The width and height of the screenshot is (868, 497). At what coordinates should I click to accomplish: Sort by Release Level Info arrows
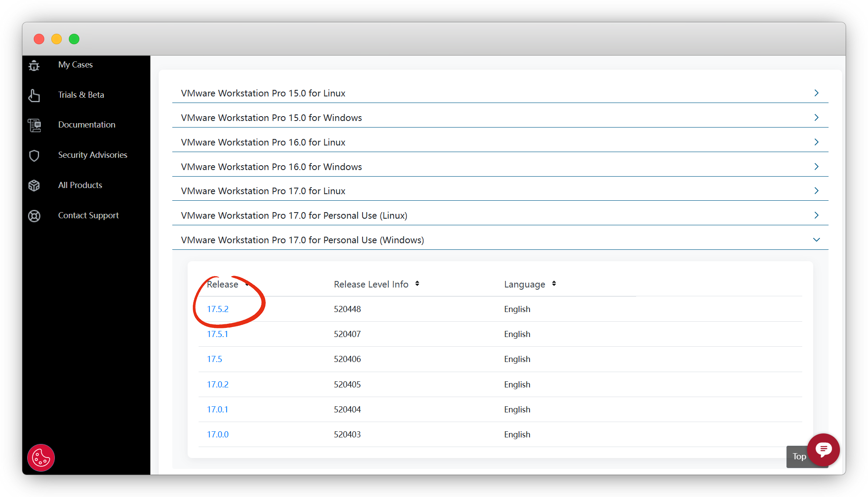coord(417,284)
